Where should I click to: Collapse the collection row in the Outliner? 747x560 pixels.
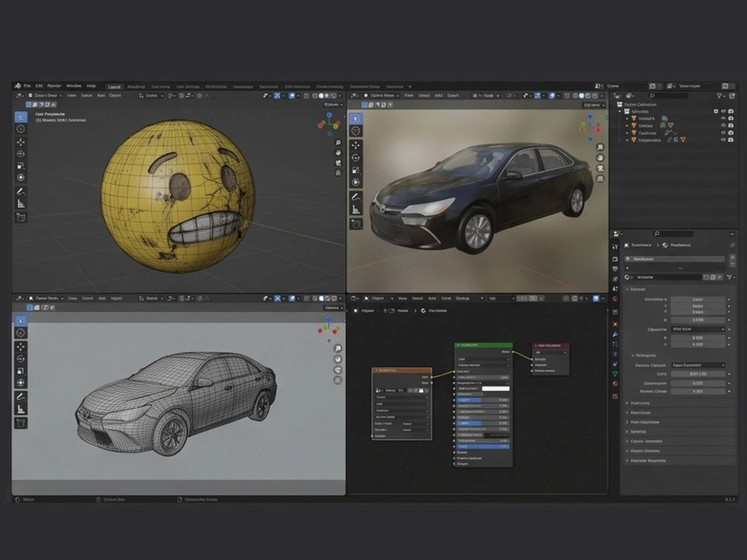tap(620, 112)
